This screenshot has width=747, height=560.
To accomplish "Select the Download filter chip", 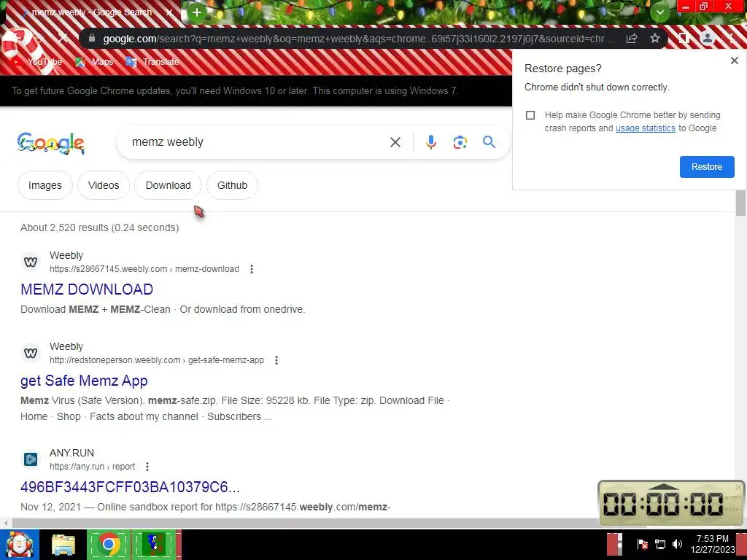I will [x=169, y=185].
